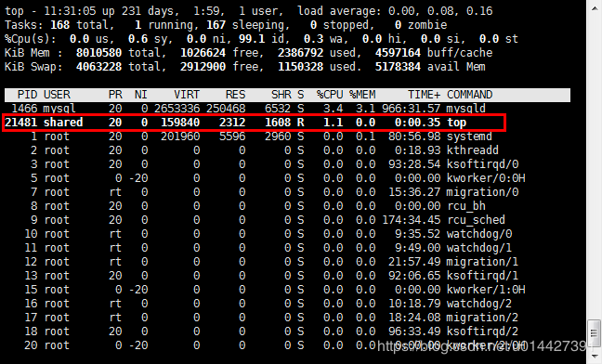
Task: Click the blog.csdn.net watermark link
Action: pyautogui.click(x=482, y=346)
